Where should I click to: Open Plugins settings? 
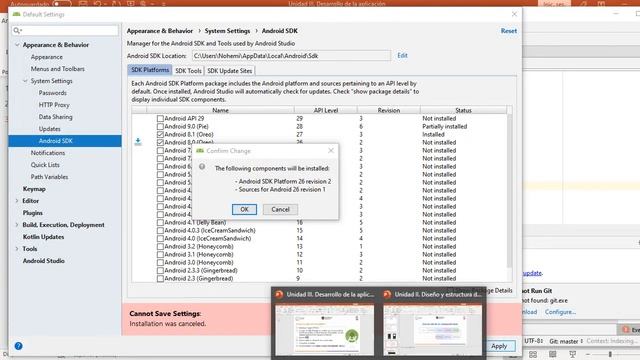click(x=33, y=213)
